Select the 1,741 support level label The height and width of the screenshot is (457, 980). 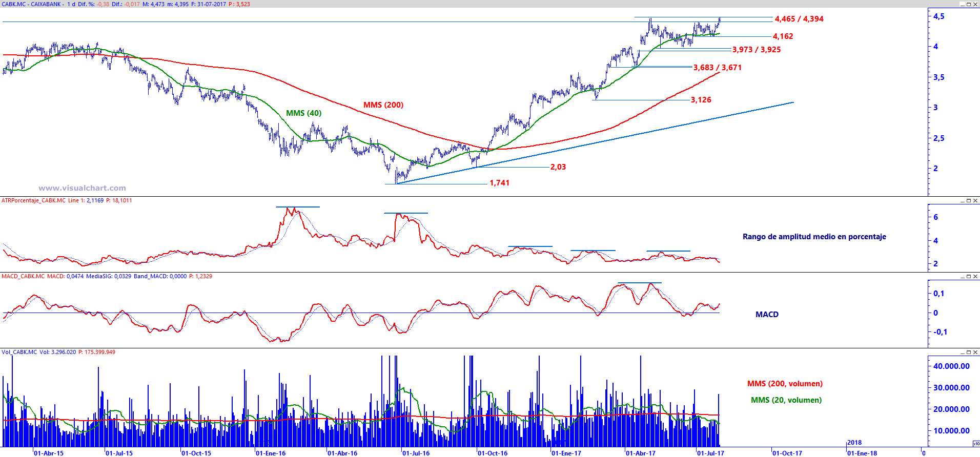coord(500,183)
